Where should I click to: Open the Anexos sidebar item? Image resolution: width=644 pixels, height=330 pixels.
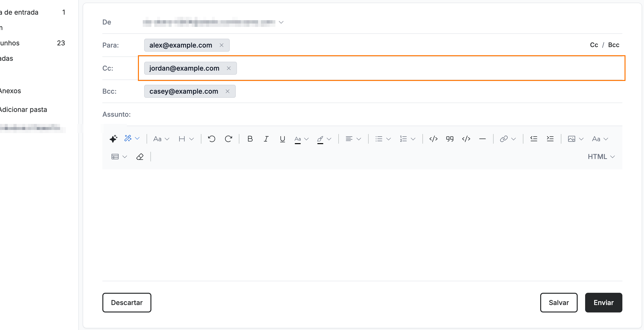(x=11, y=91)
